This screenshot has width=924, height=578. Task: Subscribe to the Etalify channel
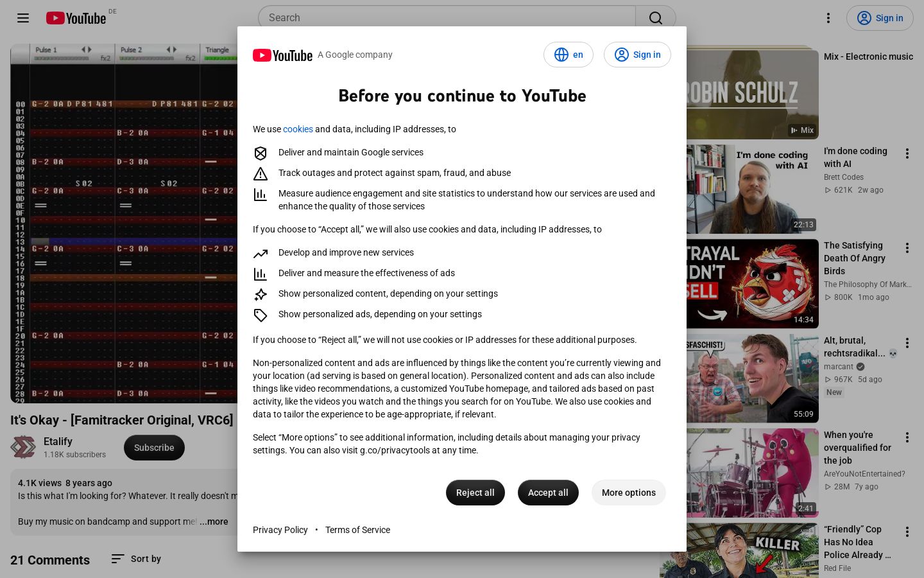(x=154, y=448)
